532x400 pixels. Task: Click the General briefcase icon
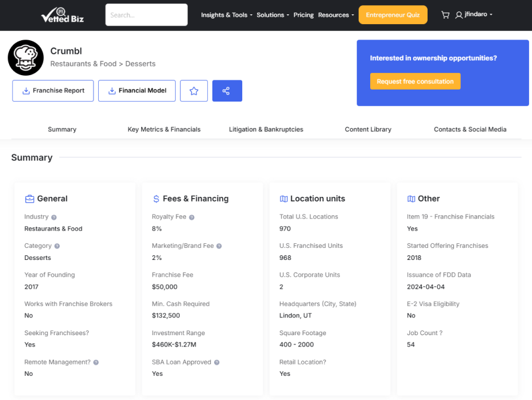(29, 199)
